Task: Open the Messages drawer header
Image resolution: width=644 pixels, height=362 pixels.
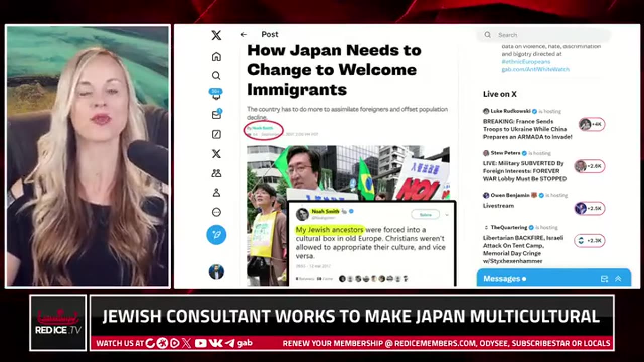Action: 554,278
